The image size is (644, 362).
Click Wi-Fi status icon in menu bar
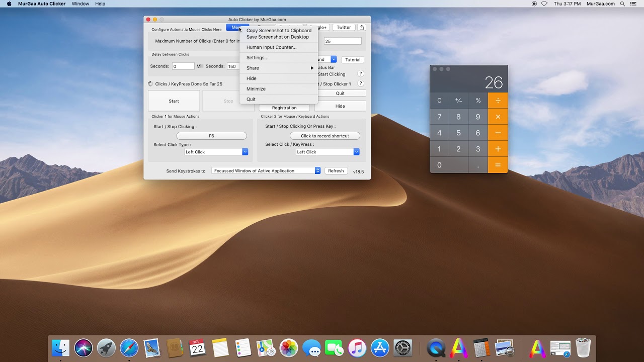tap(544, 4)
